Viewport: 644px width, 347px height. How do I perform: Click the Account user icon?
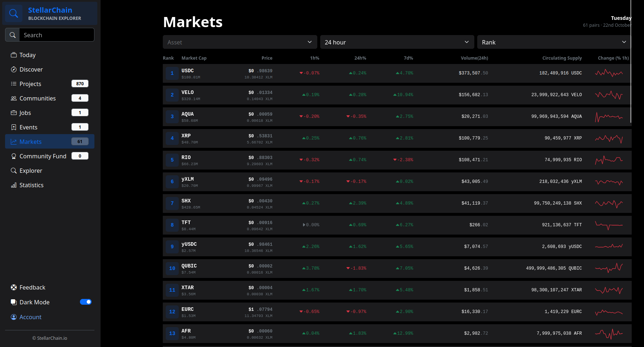click(14, 317)
